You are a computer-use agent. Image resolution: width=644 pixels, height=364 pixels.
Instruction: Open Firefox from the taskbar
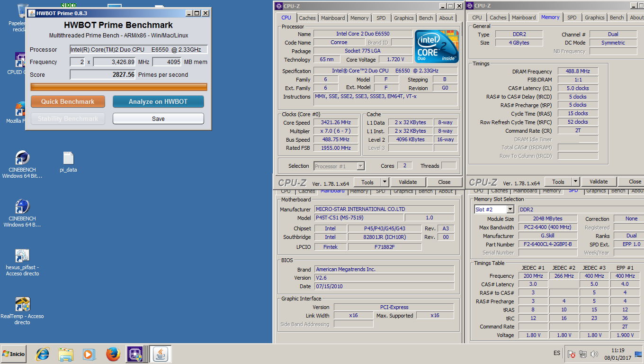[113, 354]
